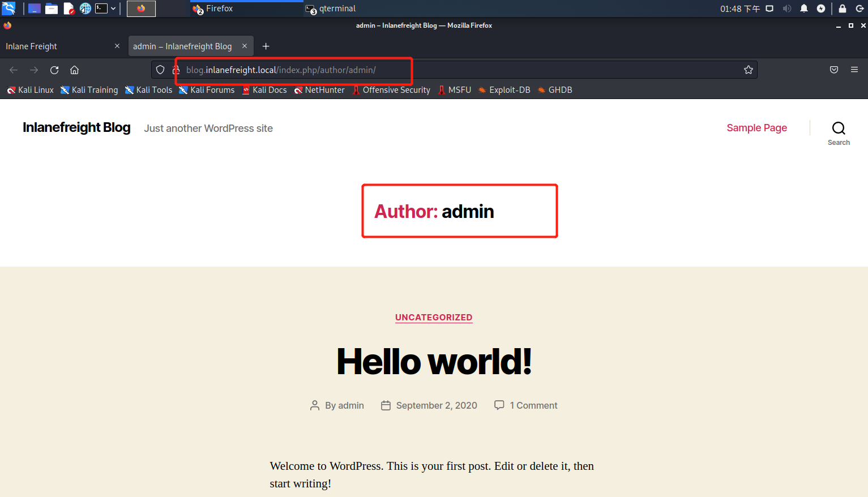Open the tracking protection shield

click(160, 70)
